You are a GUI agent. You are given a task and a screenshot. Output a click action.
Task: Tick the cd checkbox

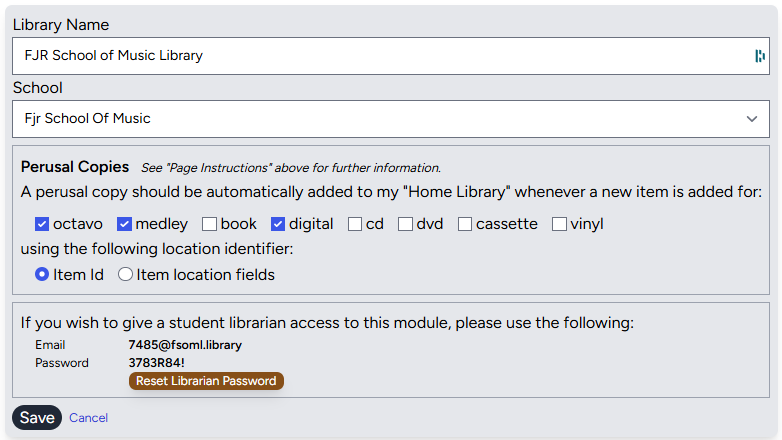pyautogui.click(x=355, y=224)
